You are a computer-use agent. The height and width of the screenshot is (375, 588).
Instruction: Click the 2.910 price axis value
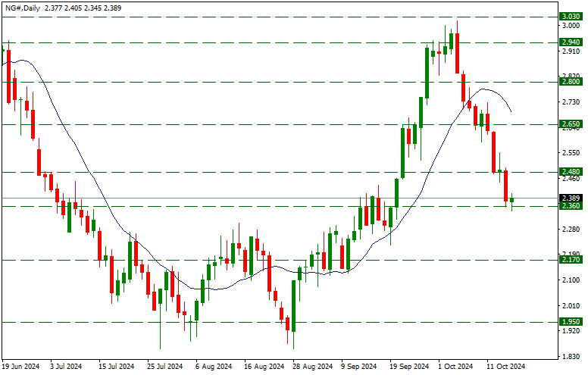[571, 51]
